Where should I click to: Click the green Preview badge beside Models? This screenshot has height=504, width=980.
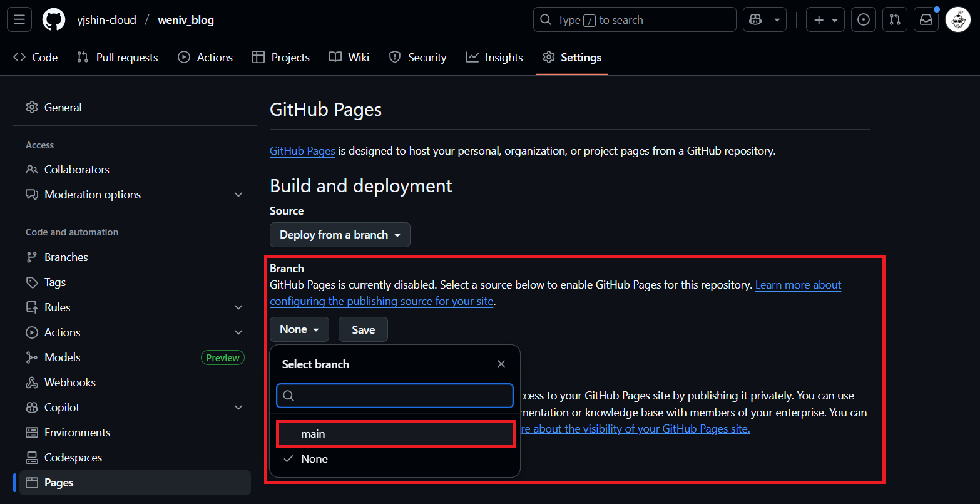pyautogui.click(x=223, y=358)
